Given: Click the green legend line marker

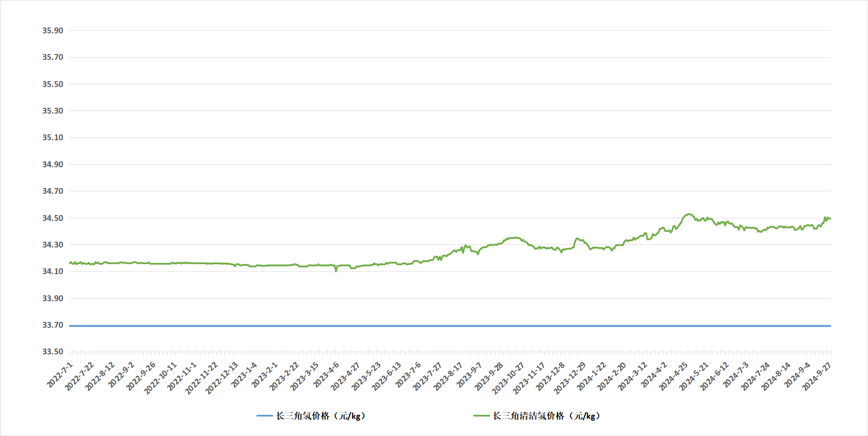Looking at the screenshot, I should pos(481,416).
